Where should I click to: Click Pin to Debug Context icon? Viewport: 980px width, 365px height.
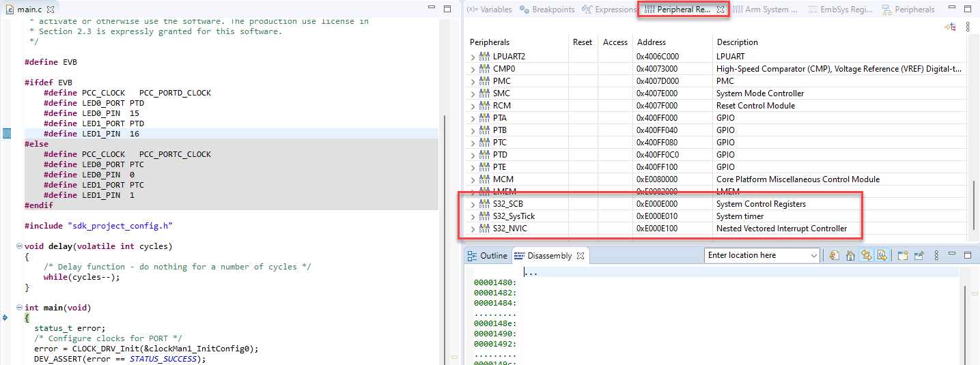919,256
